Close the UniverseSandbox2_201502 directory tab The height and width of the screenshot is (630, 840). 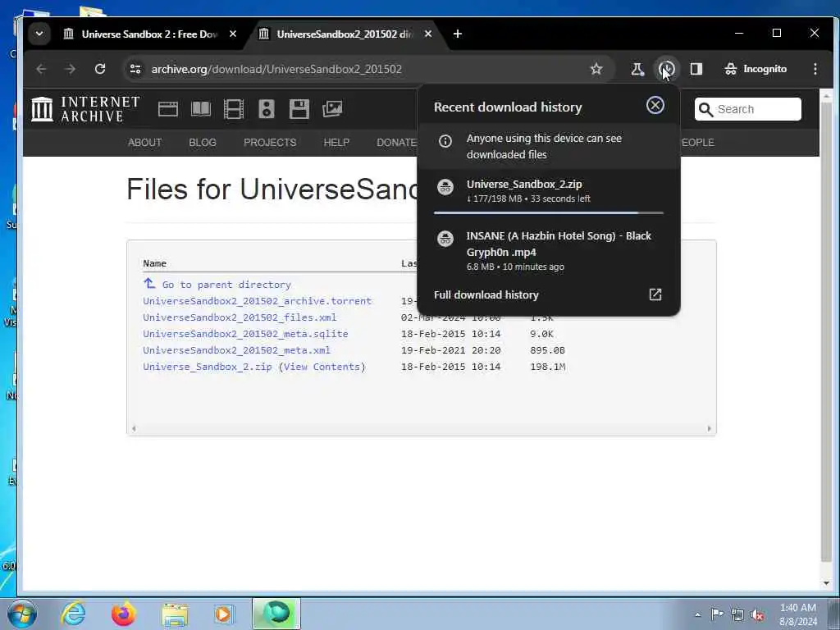click(428, 34)
